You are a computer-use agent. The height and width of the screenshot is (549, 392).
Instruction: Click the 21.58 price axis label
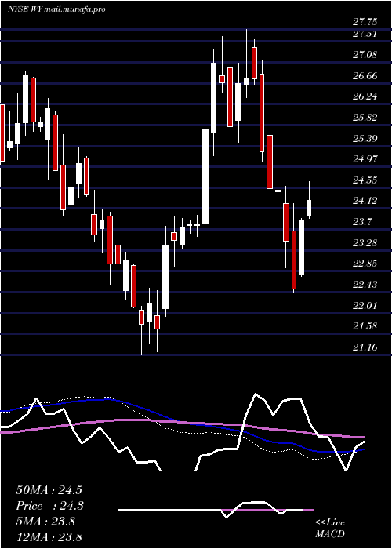[x=365, y=326]
